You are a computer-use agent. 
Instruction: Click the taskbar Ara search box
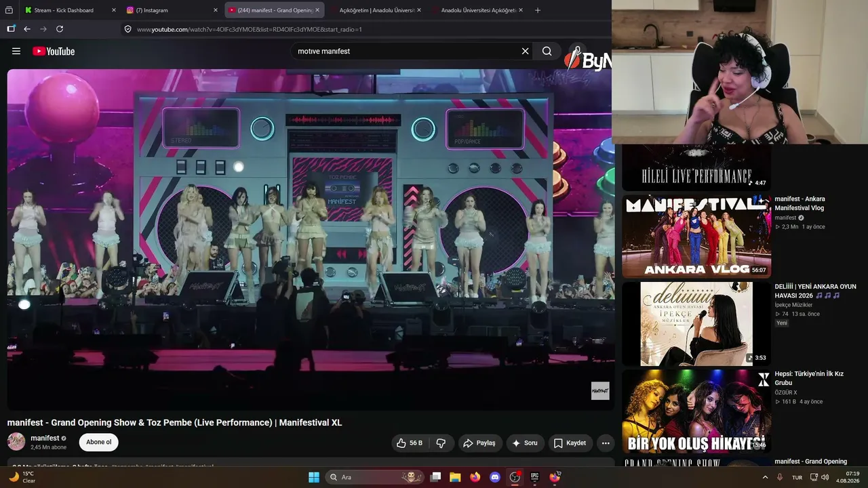[375, 477]
